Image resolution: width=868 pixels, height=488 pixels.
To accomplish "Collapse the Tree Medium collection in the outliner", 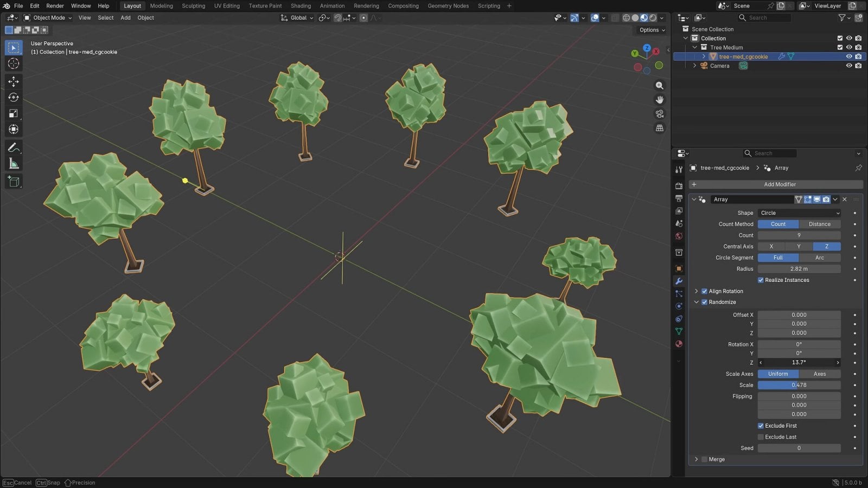I will [x=694, y=47].
